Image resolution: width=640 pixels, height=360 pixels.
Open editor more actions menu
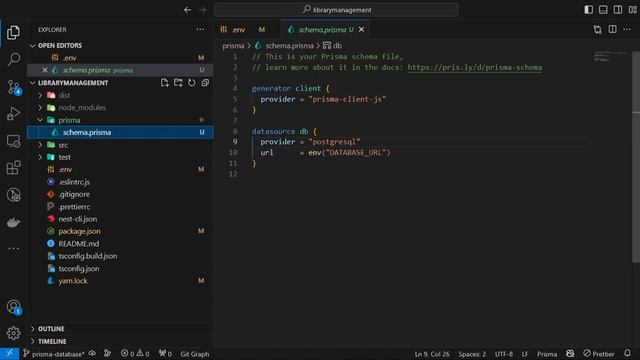(627, 29)
